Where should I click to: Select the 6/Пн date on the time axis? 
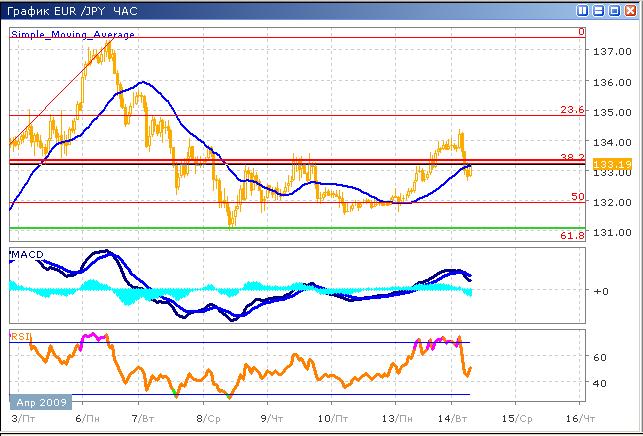(86, 416)
